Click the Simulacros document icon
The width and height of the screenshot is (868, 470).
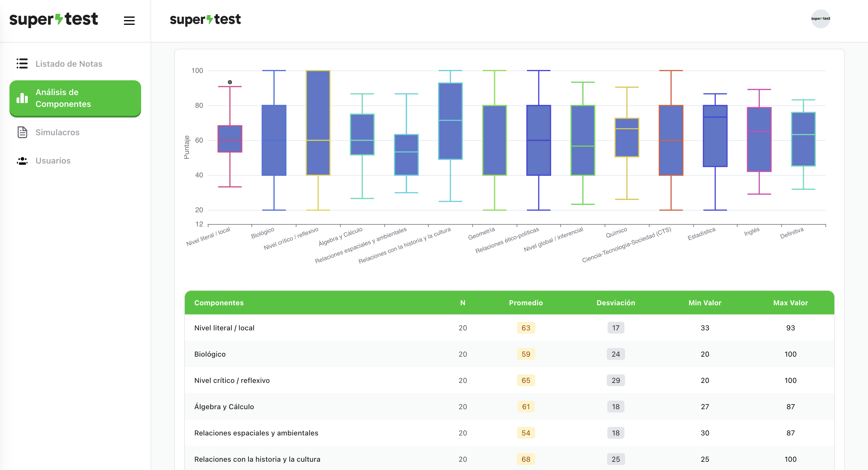click(x=22, y=132)
